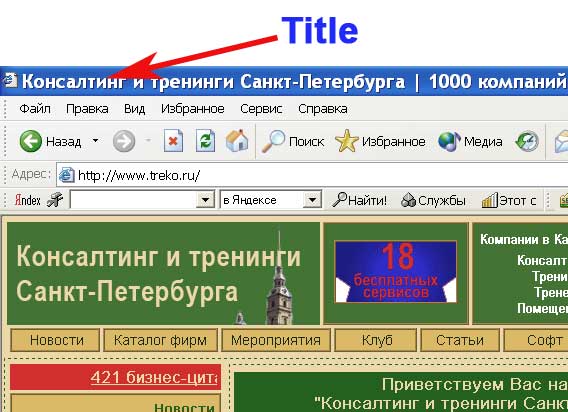The image size is (568, 412).
Task: Open the History clock icon
Action: click(x=527, y=141)
